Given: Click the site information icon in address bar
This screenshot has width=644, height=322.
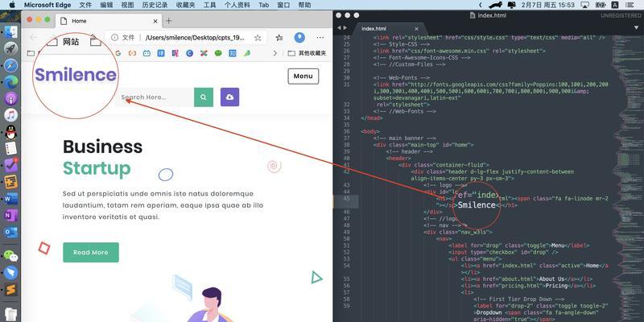Looking at the screenshot, I should point(114,37).
